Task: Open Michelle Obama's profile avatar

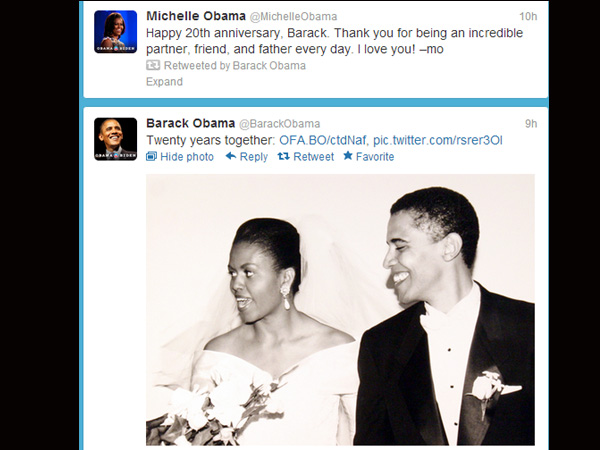Action: coord(116,32)
